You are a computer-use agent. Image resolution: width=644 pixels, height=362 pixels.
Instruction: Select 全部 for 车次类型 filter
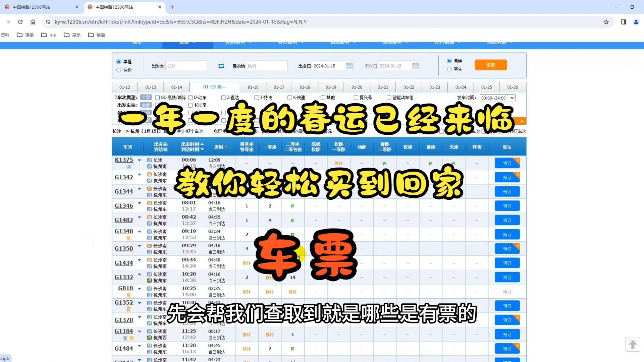click(146, 98)
